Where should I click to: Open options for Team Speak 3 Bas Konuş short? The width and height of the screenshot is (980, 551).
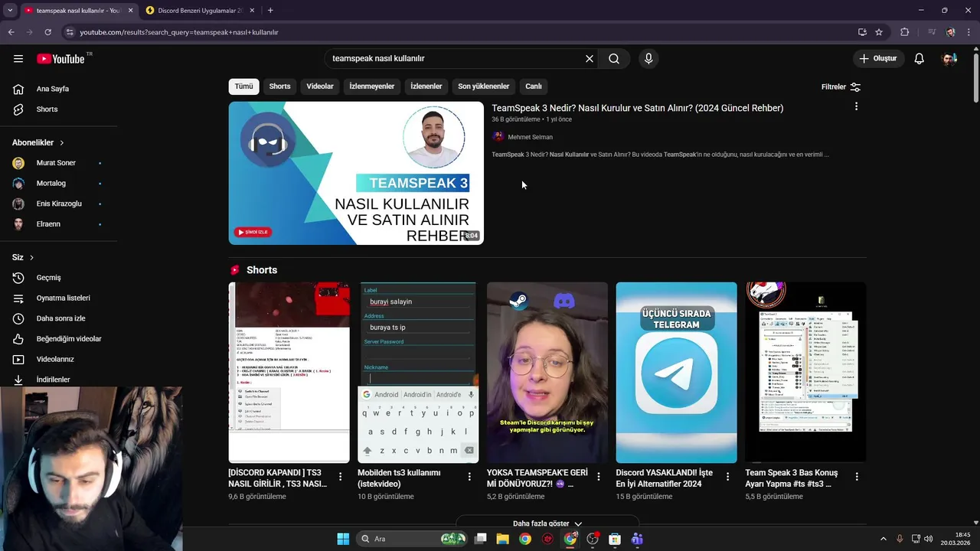point(857,476)
